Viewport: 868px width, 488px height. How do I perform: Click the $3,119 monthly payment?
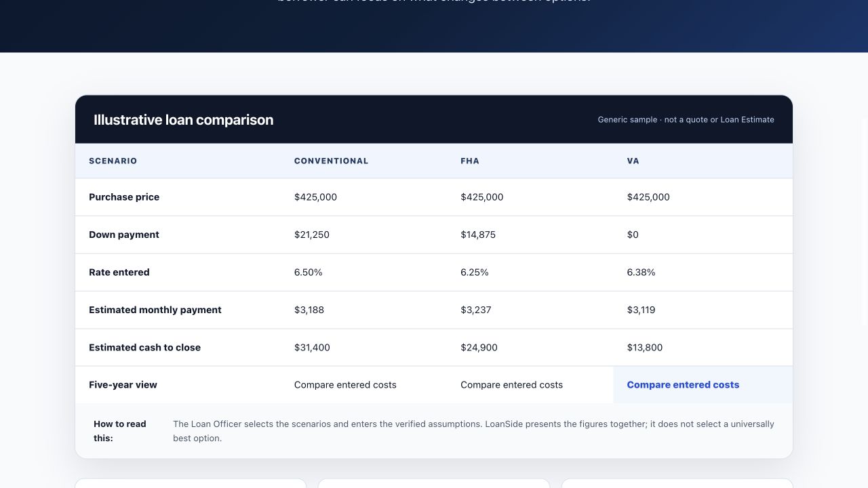pyautogui.click(x=642, y=310)
